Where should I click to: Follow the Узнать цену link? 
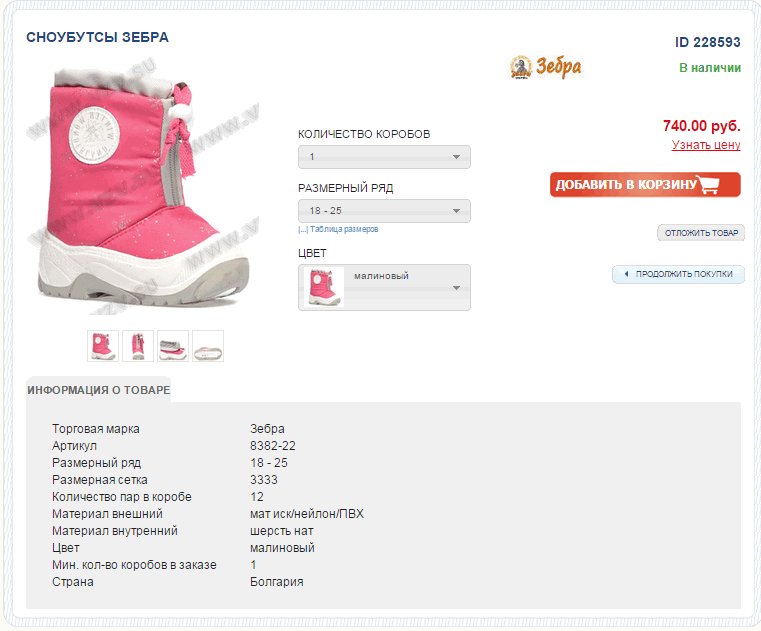tap(706, 145)
